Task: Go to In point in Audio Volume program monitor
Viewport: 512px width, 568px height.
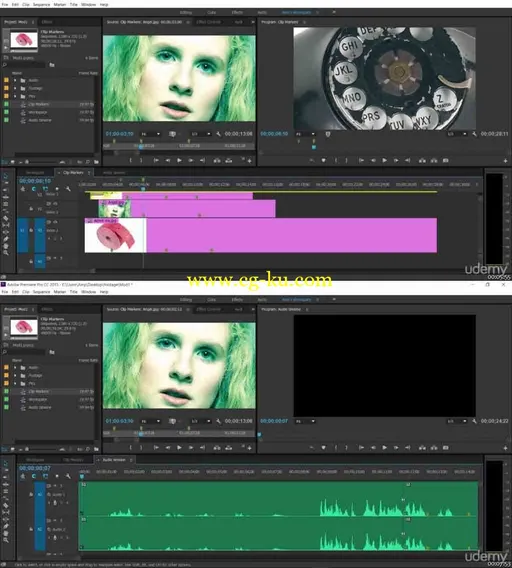Action: [361, 448]
